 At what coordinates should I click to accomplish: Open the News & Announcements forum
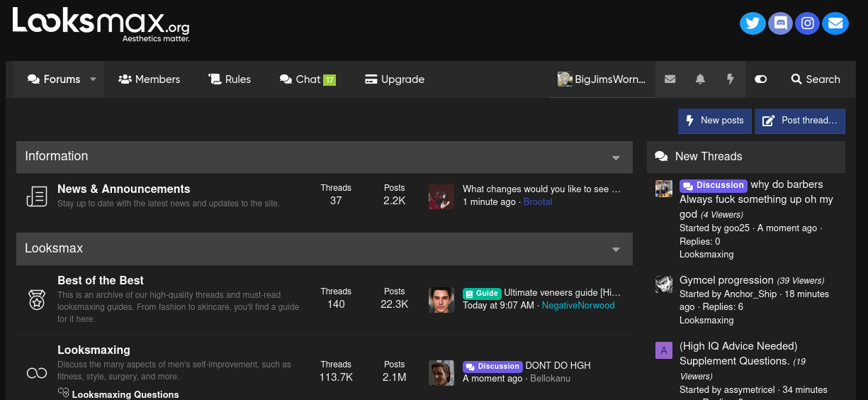click(124, 189)
